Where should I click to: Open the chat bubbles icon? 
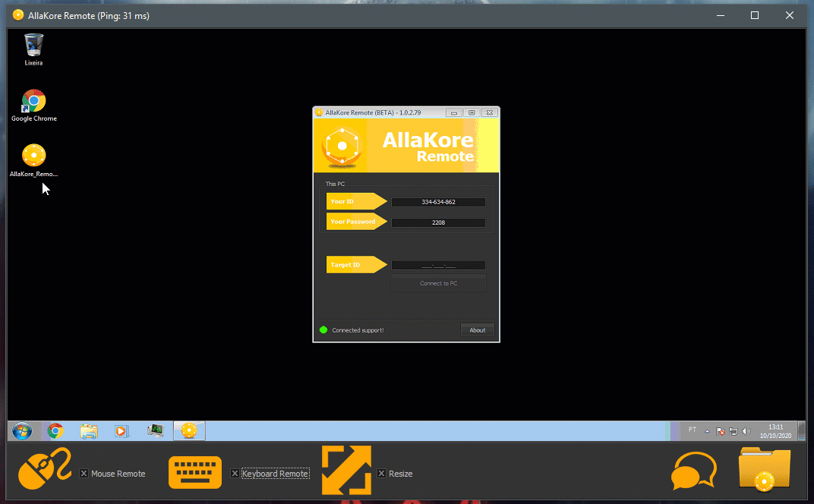coord(693,471)
